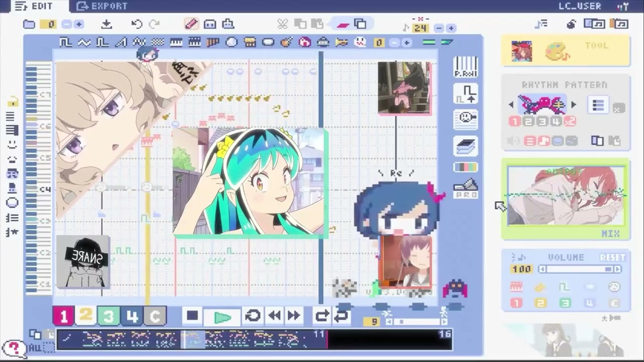Open the waveform add panel icon
This screenshot has width=644, height=362.
point(465,94)
